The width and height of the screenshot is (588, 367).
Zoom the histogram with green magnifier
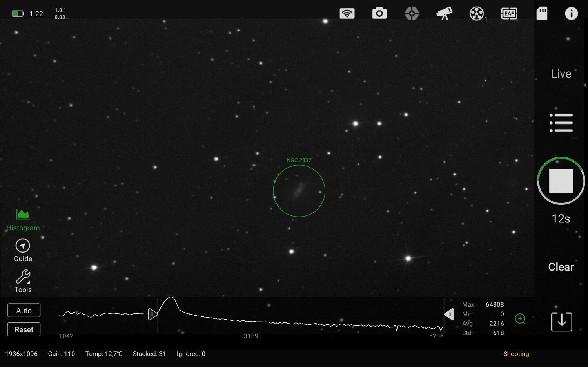(521, 319)
